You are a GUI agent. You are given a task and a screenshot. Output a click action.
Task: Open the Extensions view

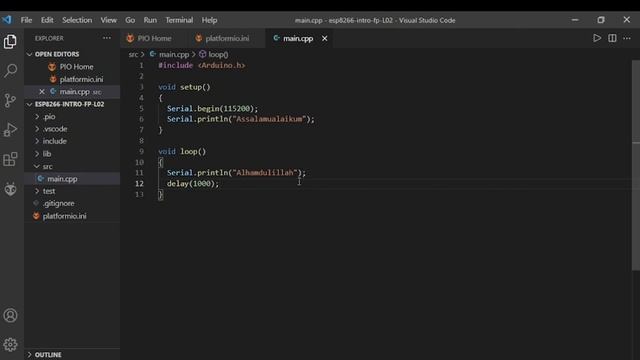coord(10,159)
